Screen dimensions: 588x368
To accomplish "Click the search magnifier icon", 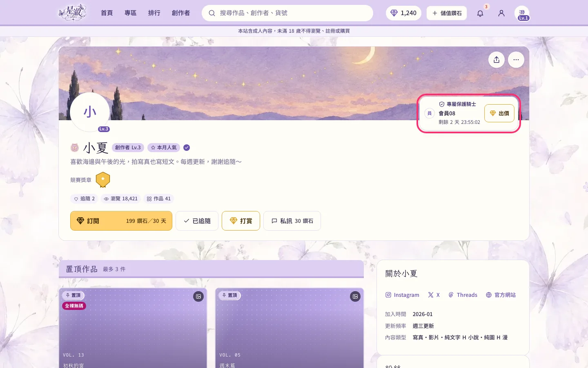I will pos(212,13).
